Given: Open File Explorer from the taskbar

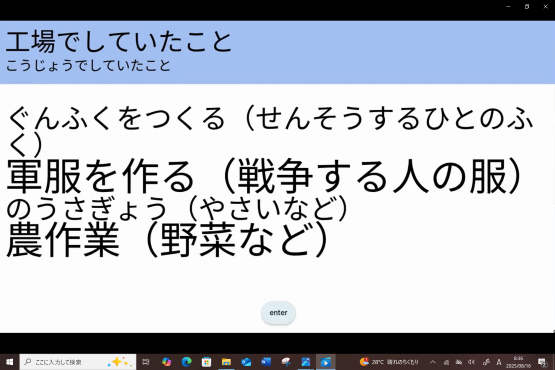Looking at the screenshot, I should coord(226,362).
